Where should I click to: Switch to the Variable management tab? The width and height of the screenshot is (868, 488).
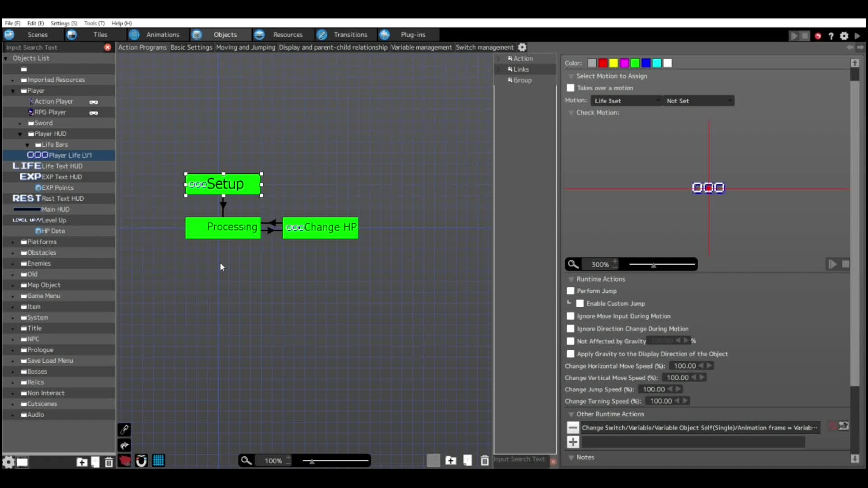(x=421, y=47)
